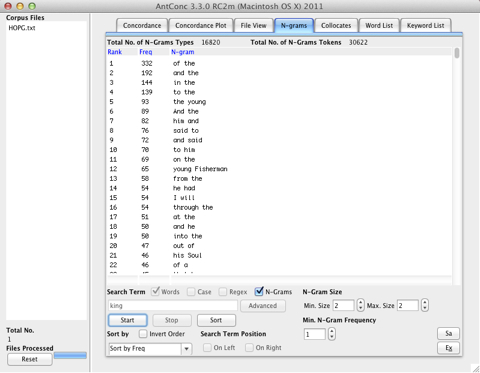Click the window resize grip corner

[x=475, y=368]
